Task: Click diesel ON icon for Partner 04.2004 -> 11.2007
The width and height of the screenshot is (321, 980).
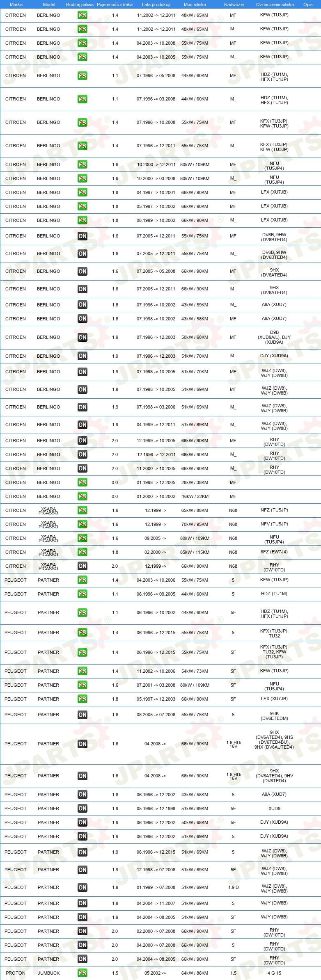Action: coord(82,903)
